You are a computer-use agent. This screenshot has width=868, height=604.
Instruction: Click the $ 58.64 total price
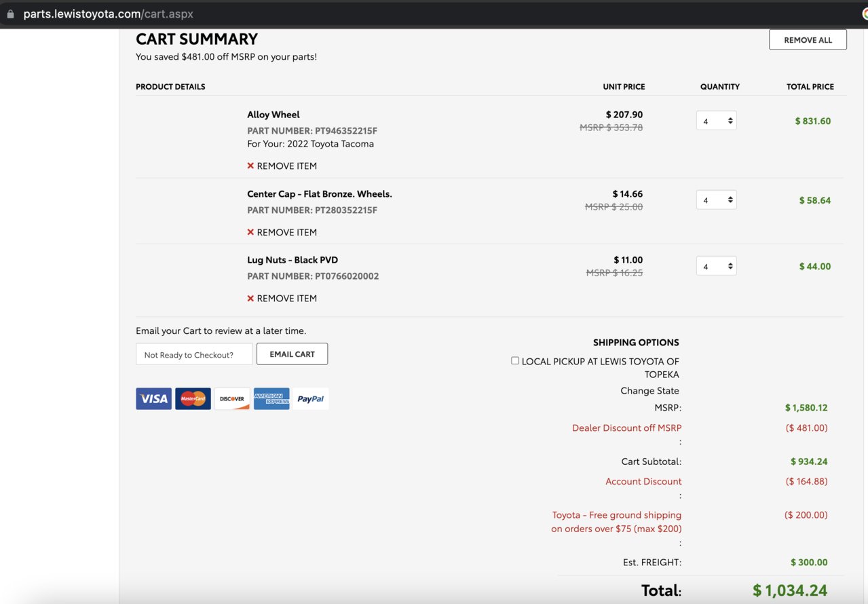click(x=815, y=200)
